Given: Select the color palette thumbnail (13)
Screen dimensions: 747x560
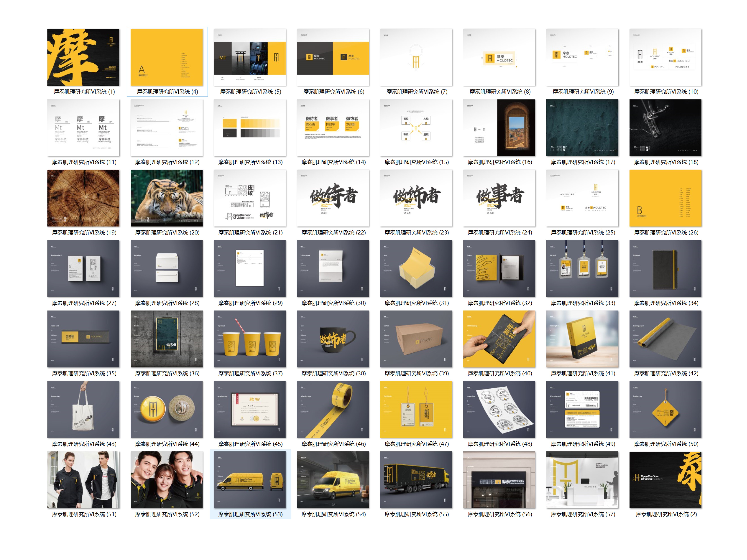Looking at the screenshot, I should click(x=250, y=128).
